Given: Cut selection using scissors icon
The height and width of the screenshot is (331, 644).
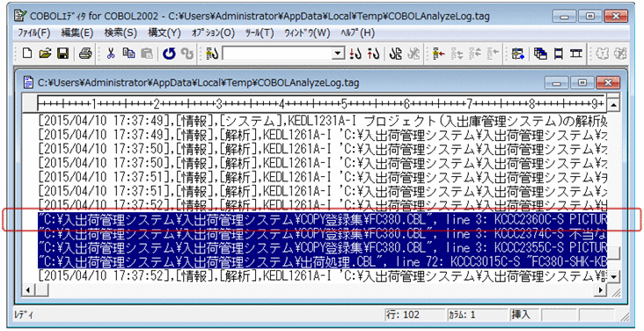Looking at the screenshot, I should coord(111,54).
